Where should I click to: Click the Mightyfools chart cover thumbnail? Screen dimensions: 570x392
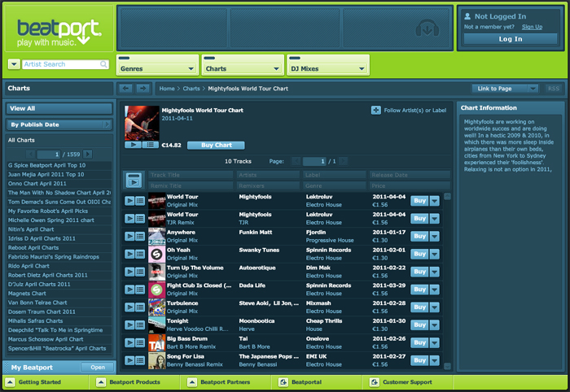pyautogui.click(x=142, y=123)
